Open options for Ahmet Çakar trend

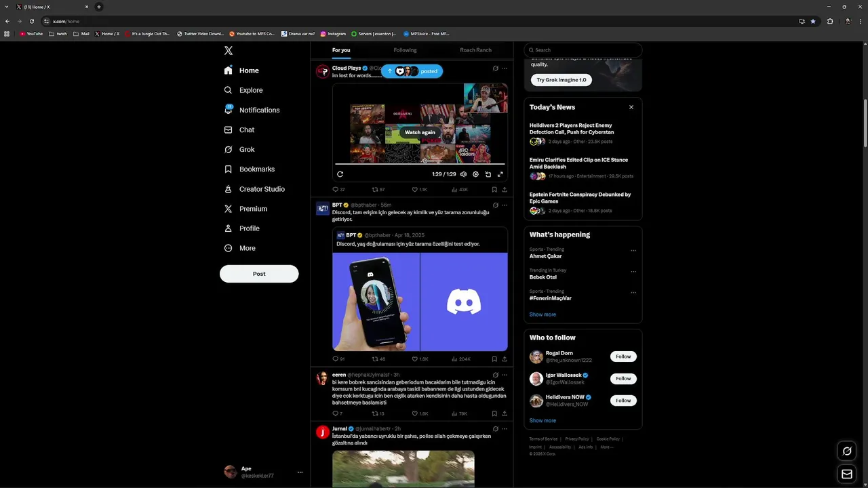(x=633, y=251)
